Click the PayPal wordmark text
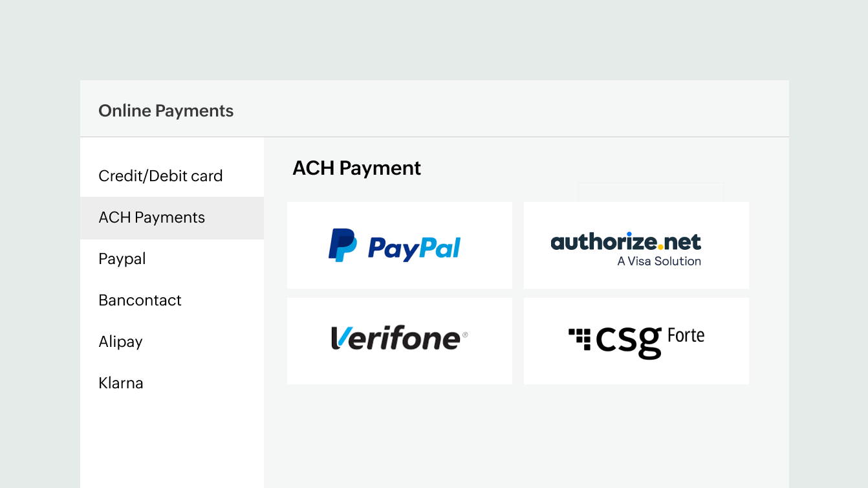 tap(414, 249)
